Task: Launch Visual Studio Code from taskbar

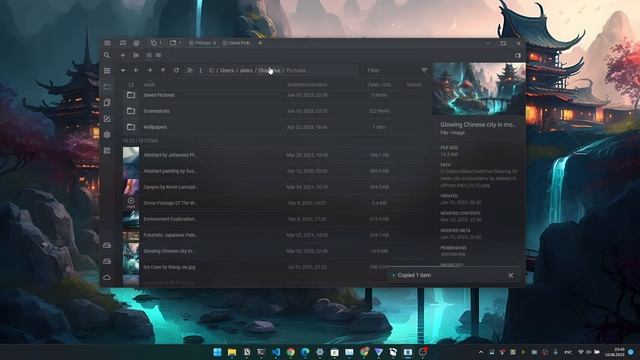Action: (276, 352)
